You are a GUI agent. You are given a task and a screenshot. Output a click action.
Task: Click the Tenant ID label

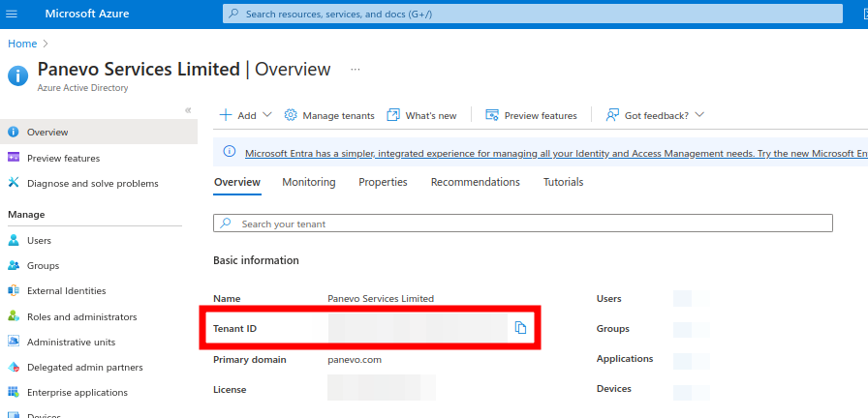pyautogui.click(x=234, y=328)
